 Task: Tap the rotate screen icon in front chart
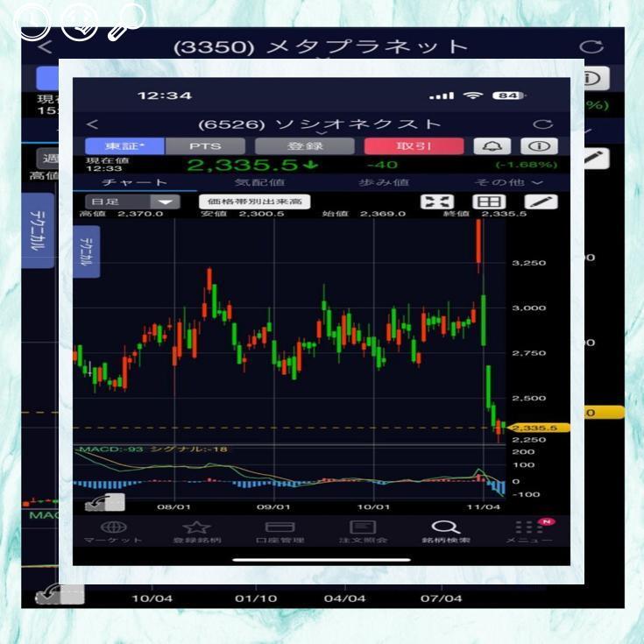coord(105,503)
